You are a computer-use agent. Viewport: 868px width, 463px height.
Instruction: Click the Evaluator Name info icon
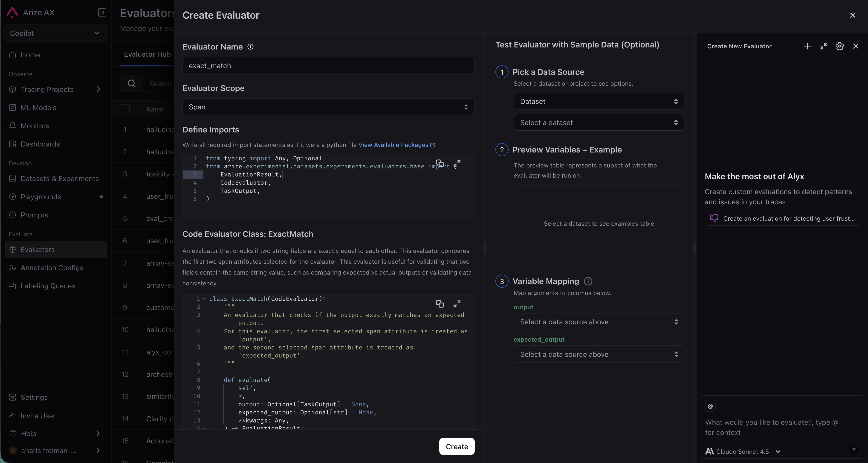click(x=250, y=47)
